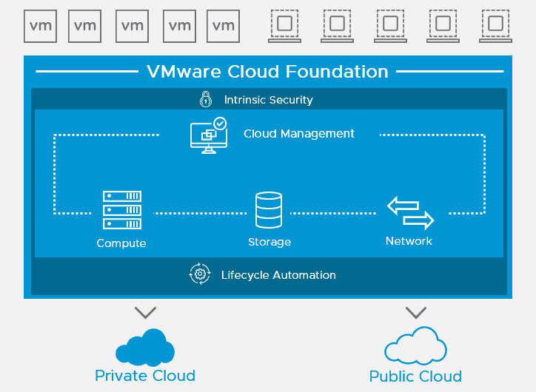Viewport: 536px width, 392px height.
Task: Select the last dashed container laptop icon
Action: 496,27
